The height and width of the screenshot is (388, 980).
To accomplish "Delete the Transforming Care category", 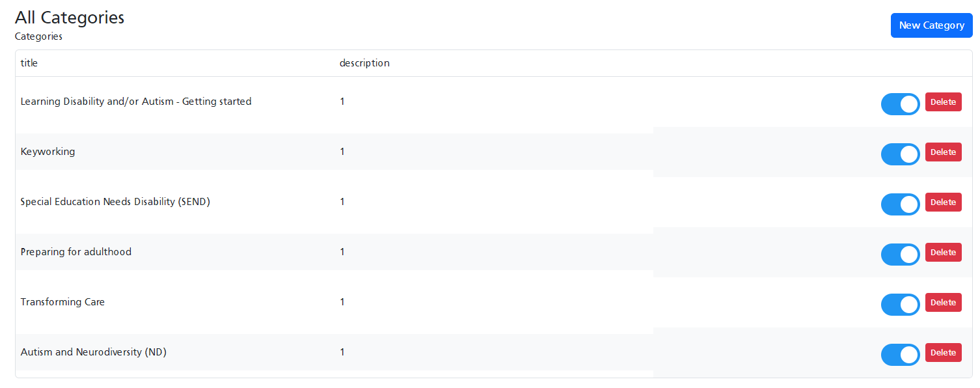I will click(943, 303).
